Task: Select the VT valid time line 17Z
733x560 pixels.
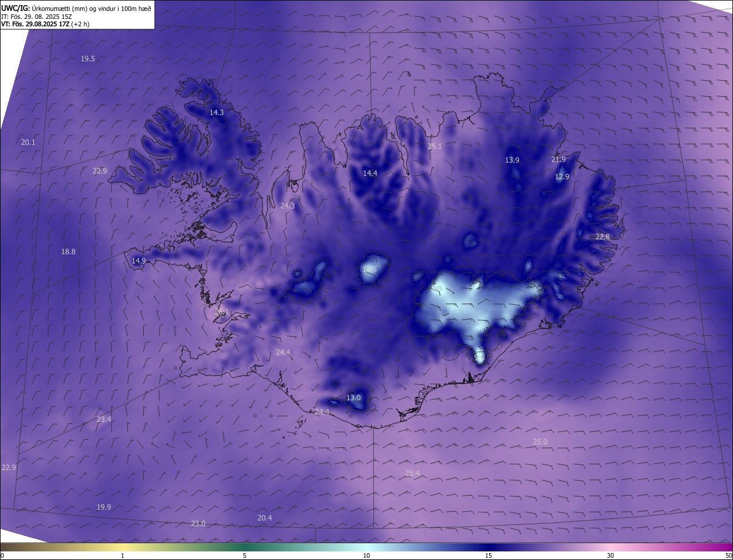Action: [x=45, y=24]
